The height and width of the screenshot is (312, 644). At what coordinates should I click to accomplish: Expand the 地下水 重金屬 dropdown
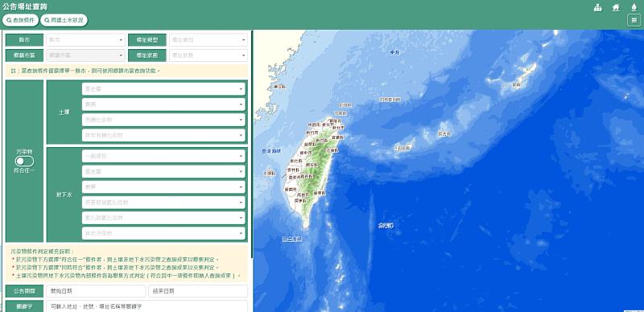pos(163,171)
